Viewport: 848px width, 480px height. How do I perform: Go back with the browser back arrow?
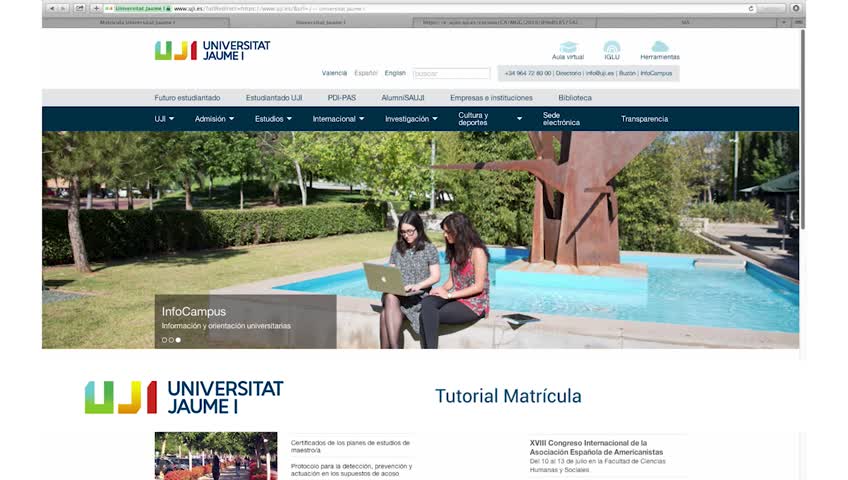52,9
